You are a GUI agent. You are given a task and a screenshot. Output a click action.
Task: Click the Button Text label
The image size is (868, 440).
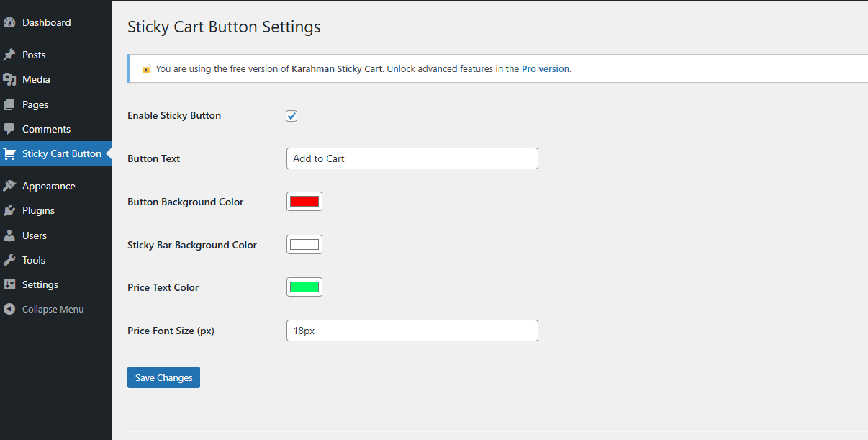point(154,158)
